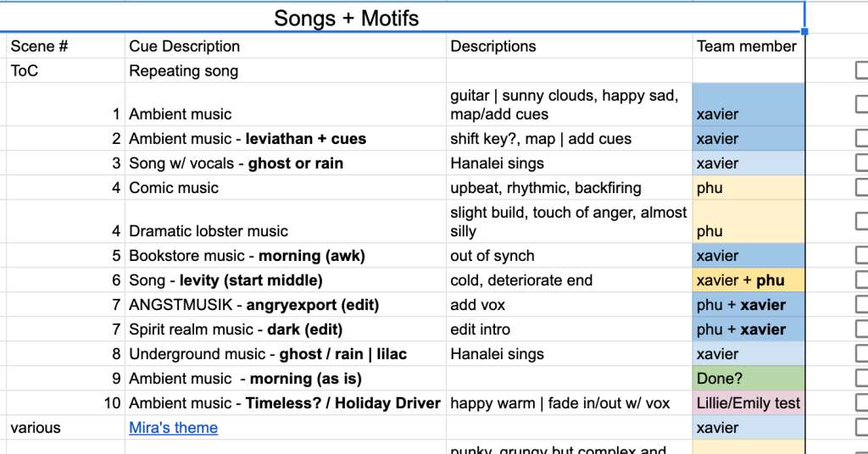
Task: Check the box for the Done? row
Action: (862, 379)
